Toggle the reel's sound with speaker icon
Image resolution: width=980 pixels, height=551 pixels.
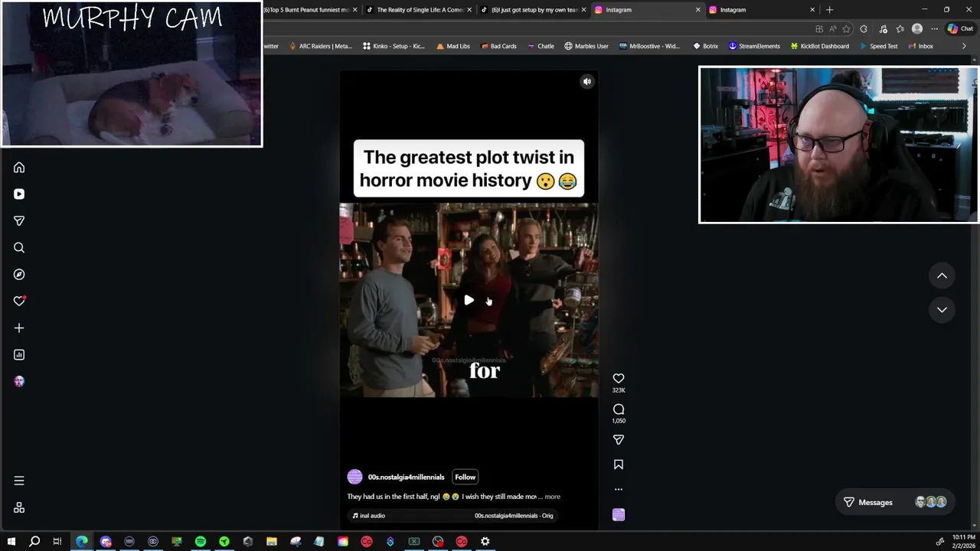coord(587,81)
